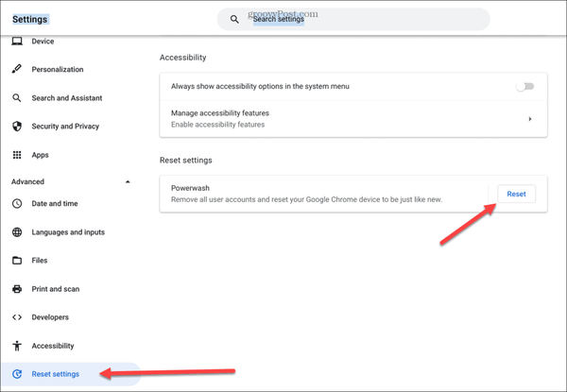Click the magnifier icon in search bar
The height and width of the screenshot is (392, 567).
coord(235,19)
